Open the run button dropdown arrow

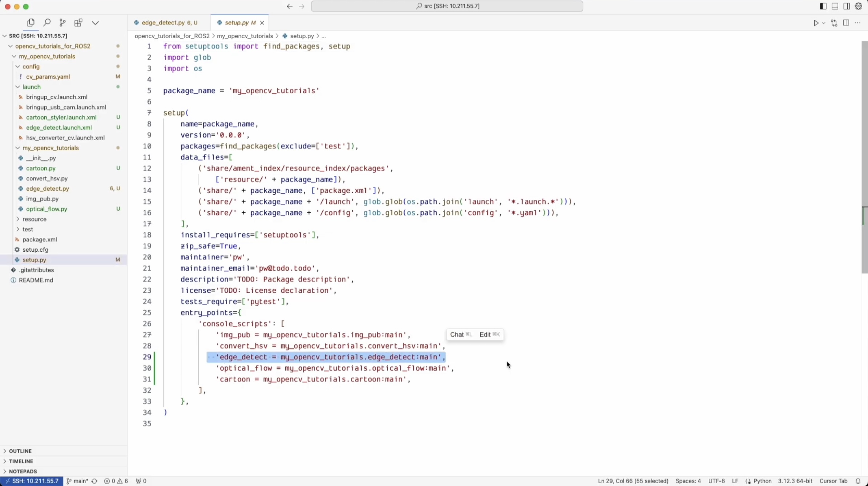(824, 23)
